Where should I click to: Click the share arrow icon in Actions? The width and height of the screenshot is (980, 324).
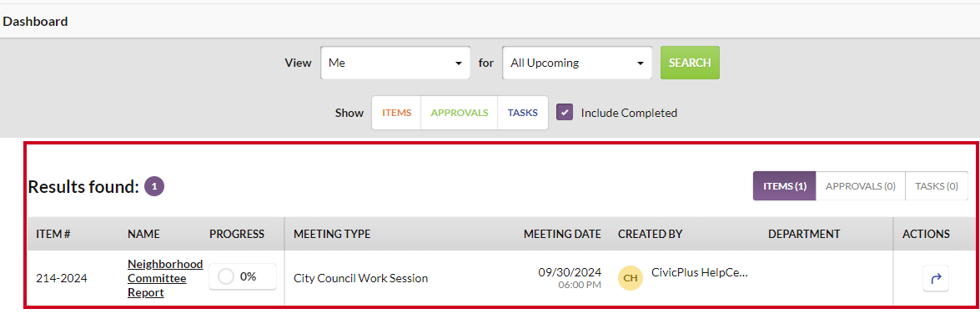(x=936, y=278)
